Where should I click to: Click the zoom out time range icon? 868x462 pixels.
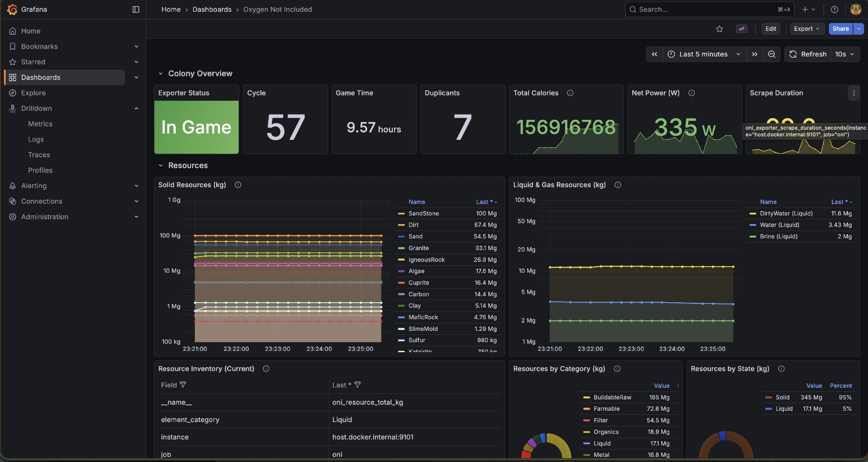(772, 54)
